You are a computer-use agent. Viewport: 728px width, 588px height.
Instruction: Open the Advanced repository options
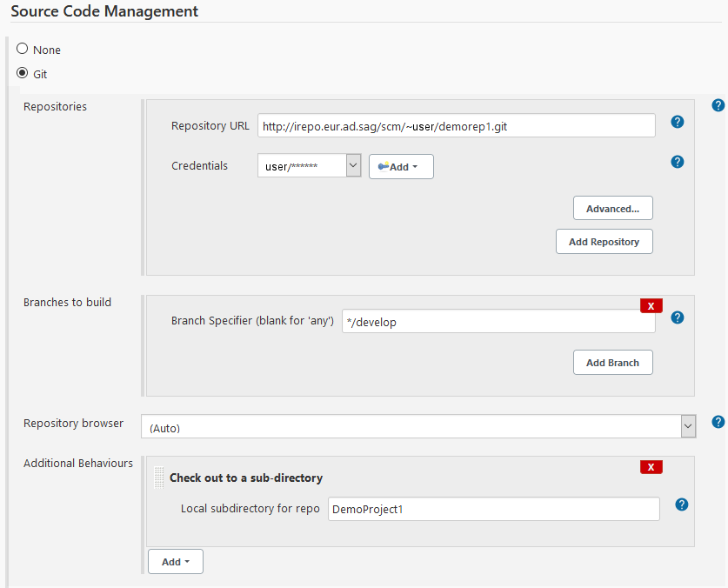[x=612, y=208]
